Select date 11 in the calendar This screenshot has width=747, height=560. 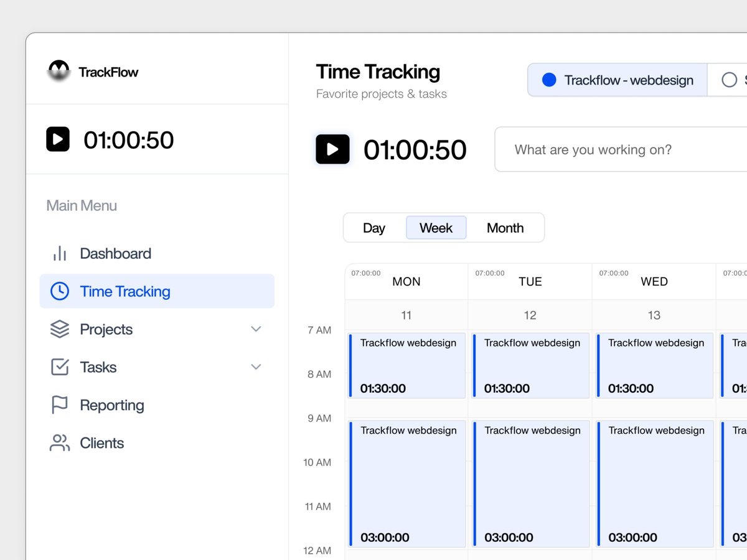[x=406, y=315]
